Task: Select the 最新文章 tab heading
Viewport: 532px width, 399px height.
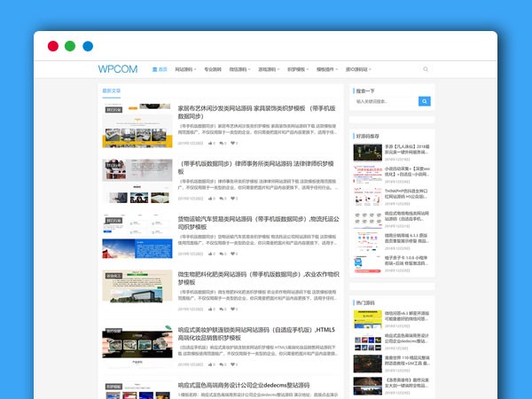Action: tap(112, 90)
